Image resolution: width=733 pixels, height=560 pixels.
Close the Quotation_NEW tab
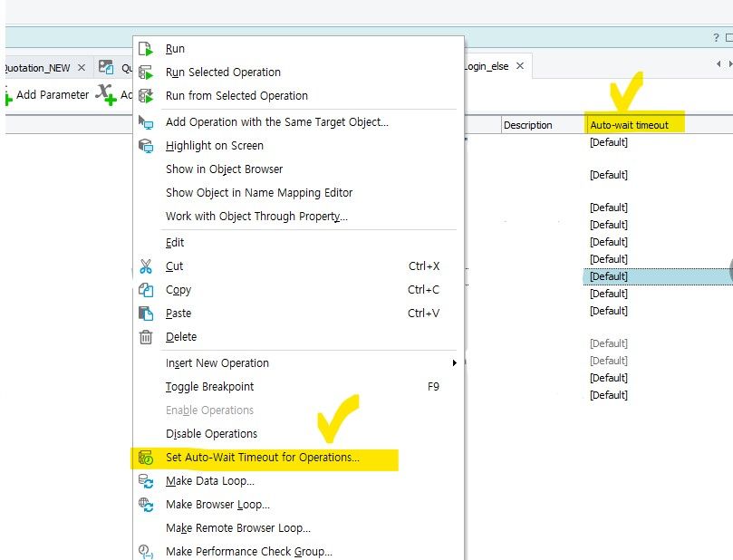tap(81, 68)
